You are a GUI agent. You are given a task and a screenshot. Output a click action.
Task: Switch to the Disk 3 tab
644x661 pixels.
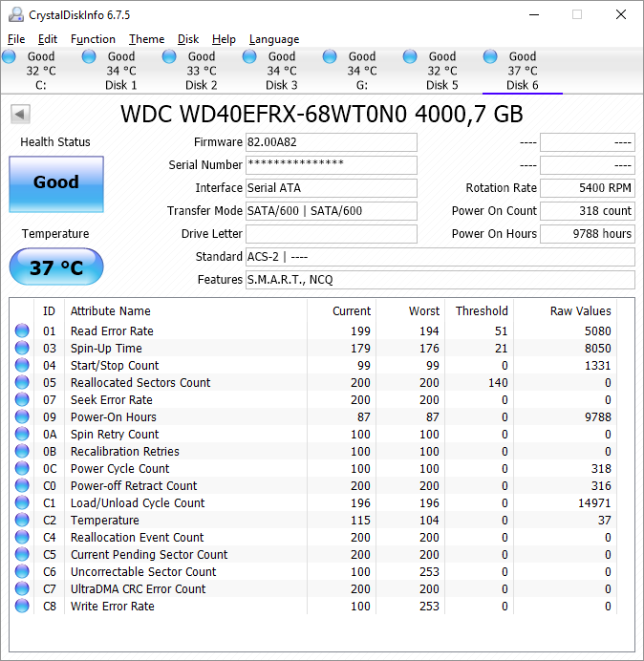click(x=281, y=71)
